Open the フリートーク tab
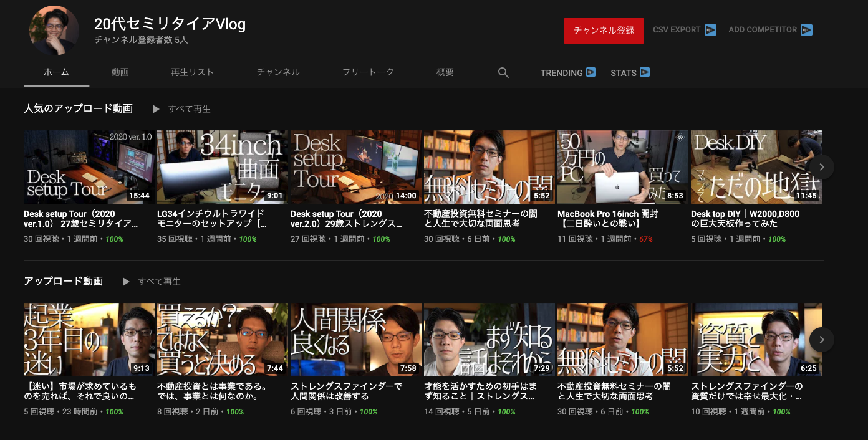 click(x=368, y=72)
